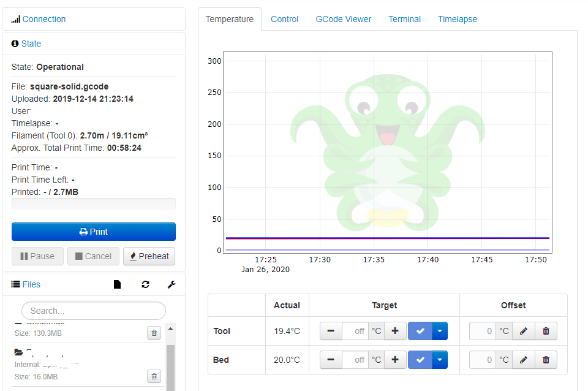Click the info icon beside State
Image resolution: width=588 pixels, height=391 pixels.
point(15,44)
